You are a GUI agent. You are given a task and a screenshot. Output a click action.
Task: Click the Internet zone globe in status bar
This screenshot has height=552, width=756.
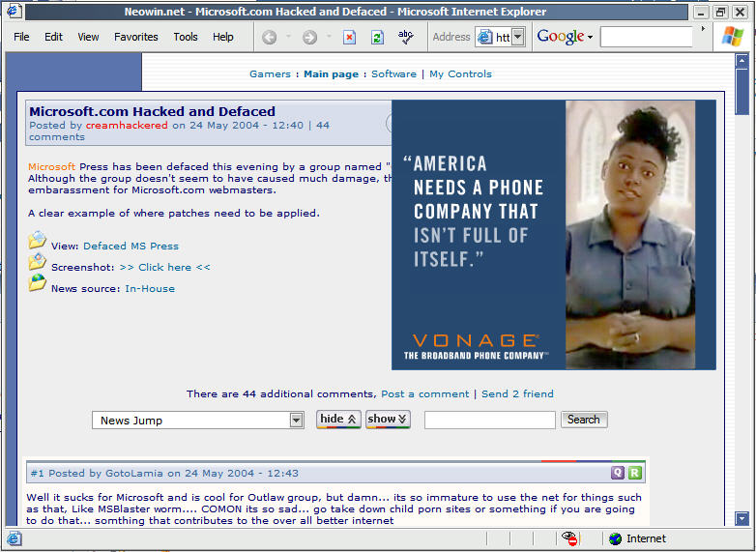(x=615, y=538)
